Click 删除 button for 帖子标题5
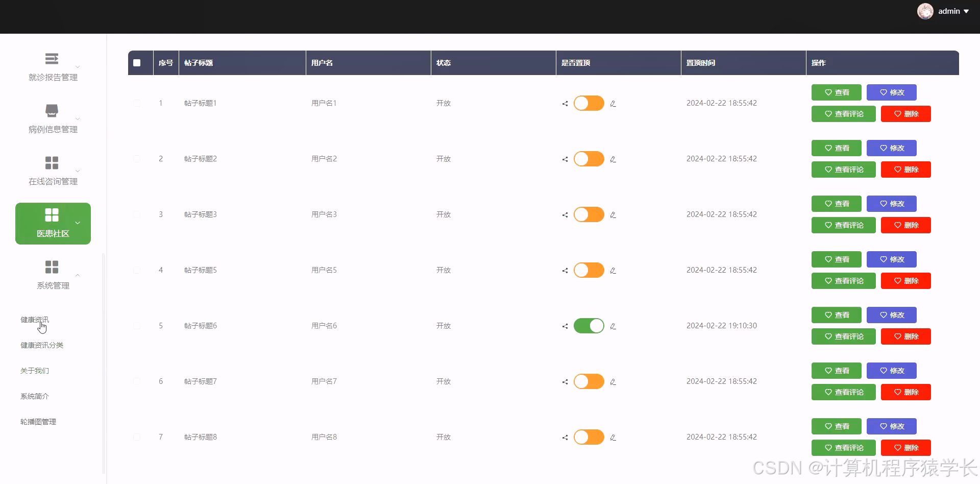 point(906,281)
